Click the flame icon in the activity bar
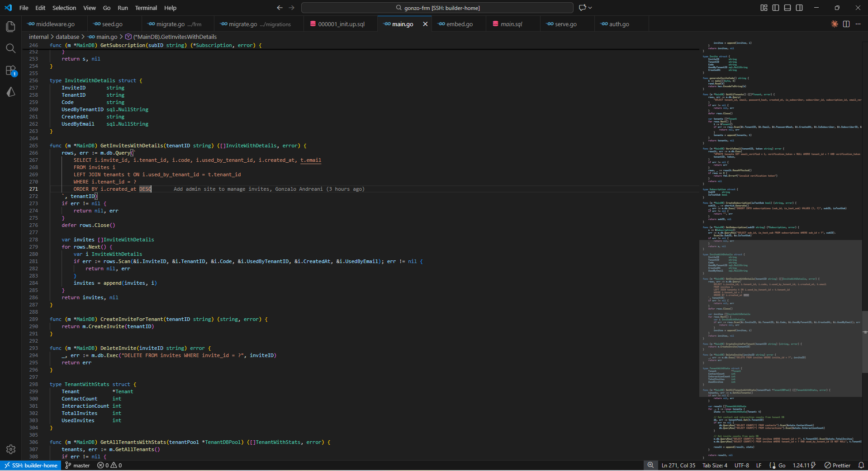868x471 pixels. point(11,92)
